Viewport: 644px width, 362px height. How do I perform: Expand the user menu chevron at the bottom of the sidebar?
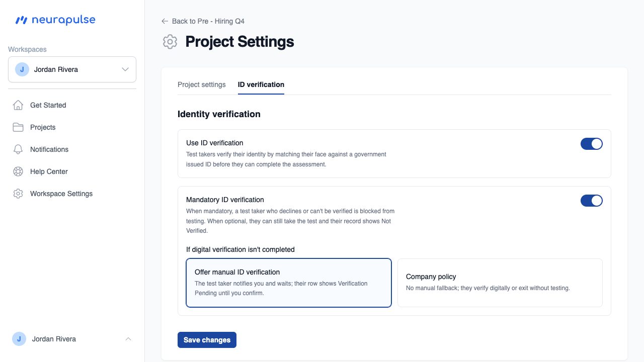[128, 339]
